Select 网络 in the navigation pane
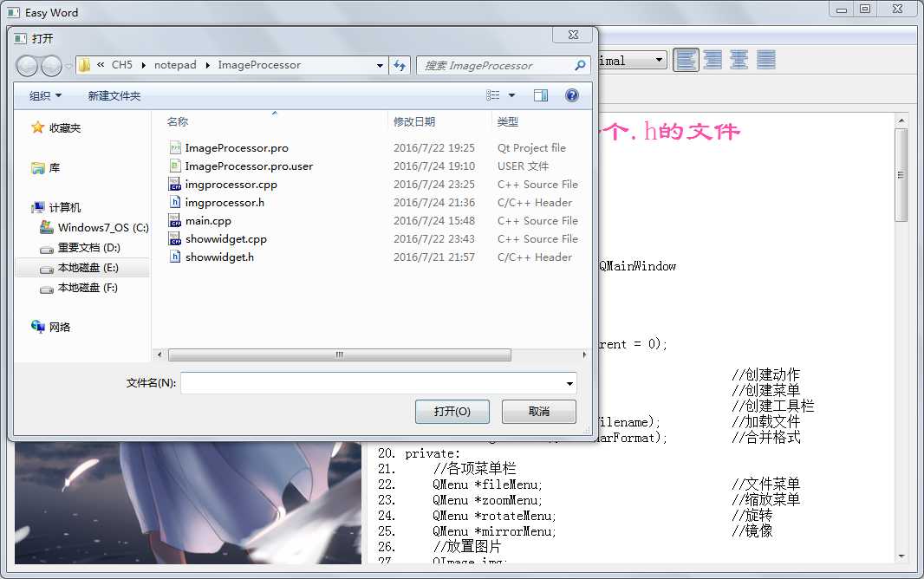 pos(51,327)
